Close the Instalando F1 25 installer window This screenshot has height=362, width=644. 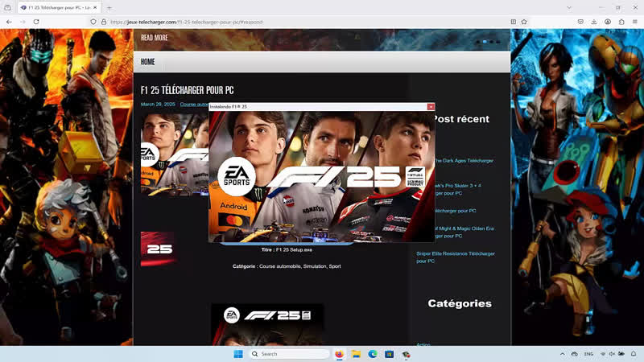click(431, 107)
